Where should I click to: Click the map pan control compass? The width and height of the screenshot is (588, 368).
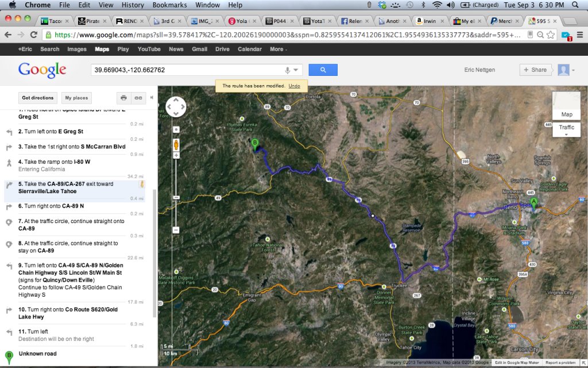coord(176,106)
